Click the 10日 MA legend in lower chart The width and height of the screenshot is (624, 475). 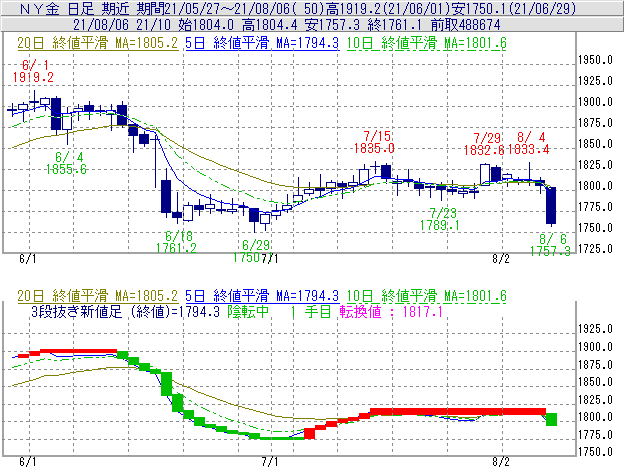tap(426, 296)
